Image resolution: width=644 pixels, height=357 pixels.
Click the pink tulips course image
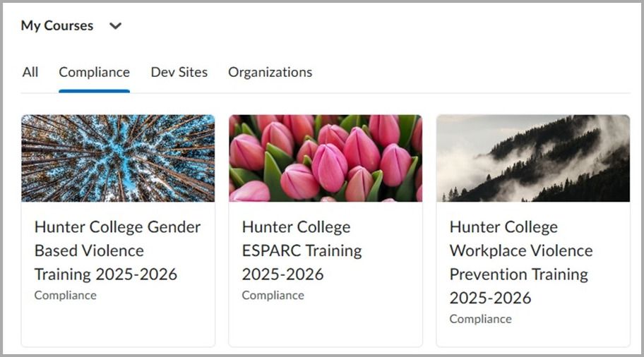click(x=326, y=158)
